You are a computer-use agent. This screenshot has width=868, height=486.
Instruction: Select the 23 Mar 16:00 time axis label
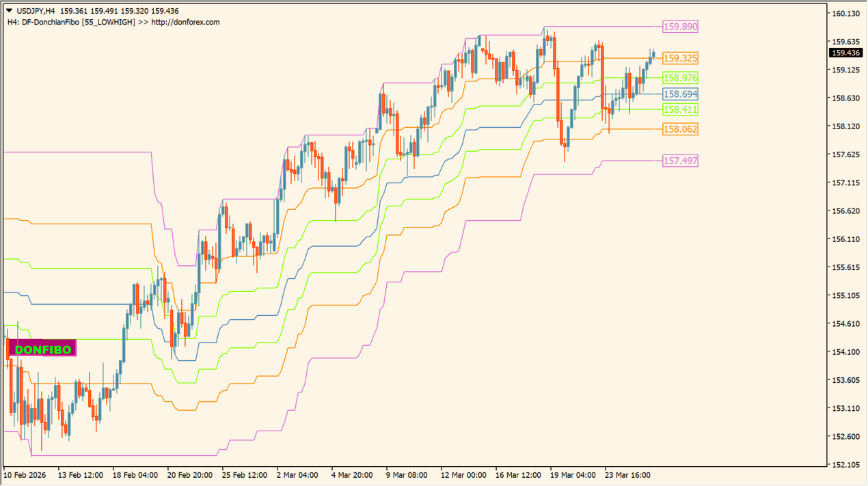627,474
